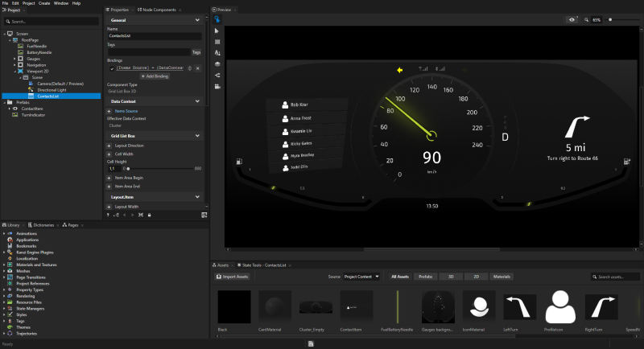
Task: Open the Source Project Content dropdown
Action: (x=362, y=277)
